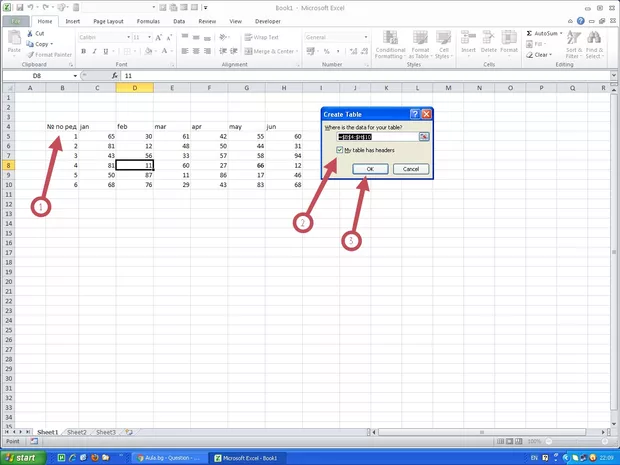Click the Decrease Decimal icon
The height and width of the screenshot is (465, 620).
(x=365, y=51)
